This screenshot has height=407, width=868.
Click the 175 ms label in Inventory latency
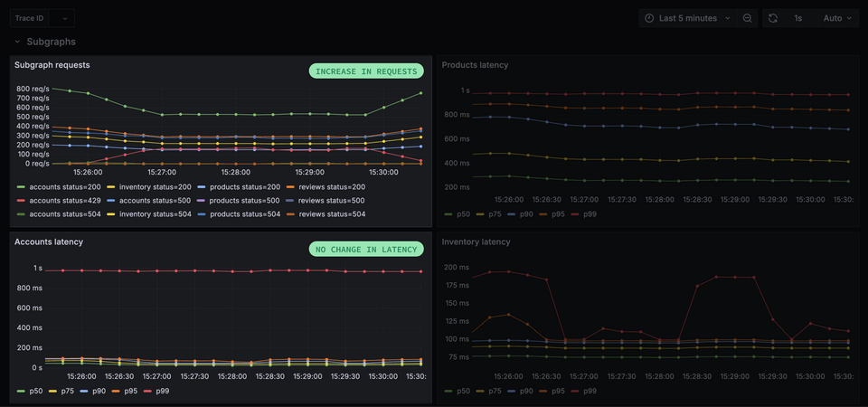[x=457, y=285]
